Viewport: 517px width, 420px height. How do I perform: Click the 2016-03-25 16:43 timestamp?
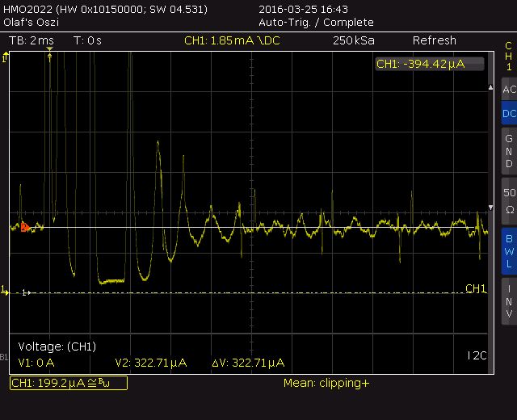tap(304, 9)
